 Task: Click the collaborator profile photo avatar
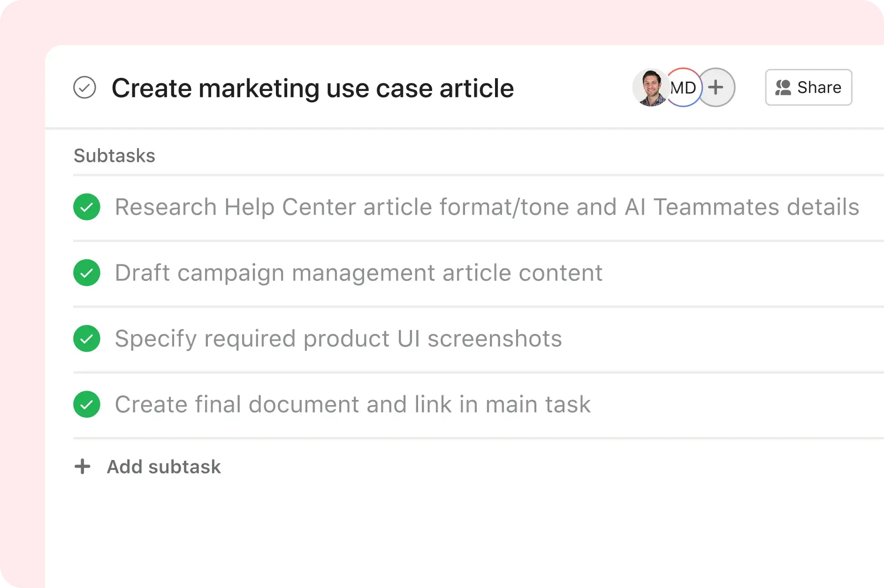[x=650, y=87]
